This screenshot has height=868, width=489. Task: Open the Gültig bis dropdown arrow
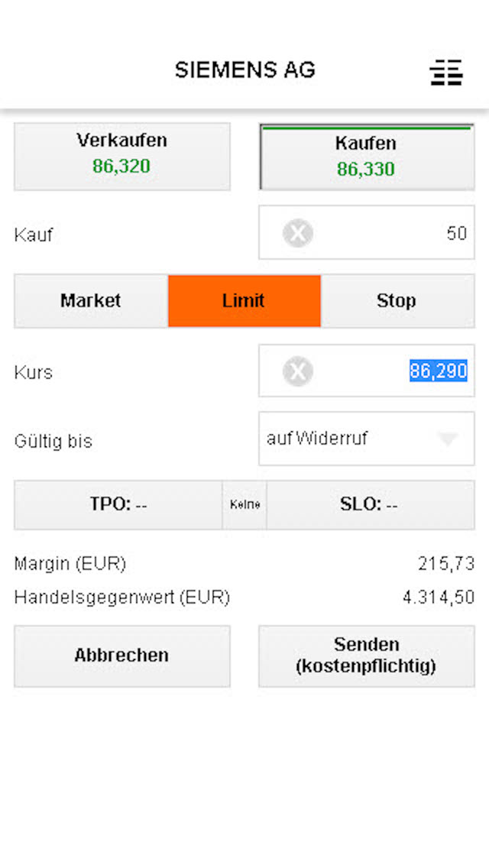[x=448, y=439]
